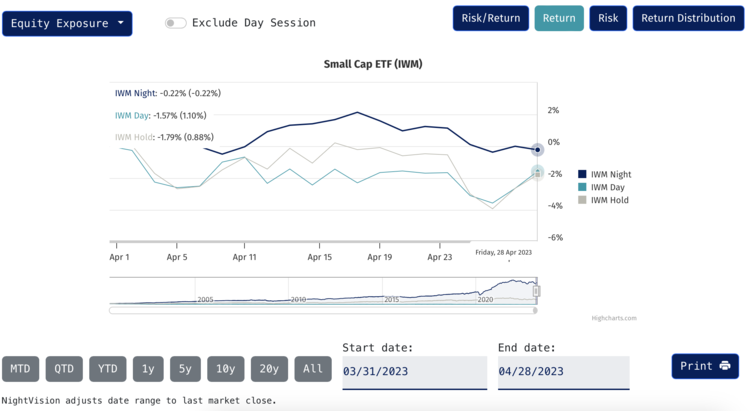Choose the QTD date range
The width and height of the screenshot is (750, 411).
coord(64,369)
